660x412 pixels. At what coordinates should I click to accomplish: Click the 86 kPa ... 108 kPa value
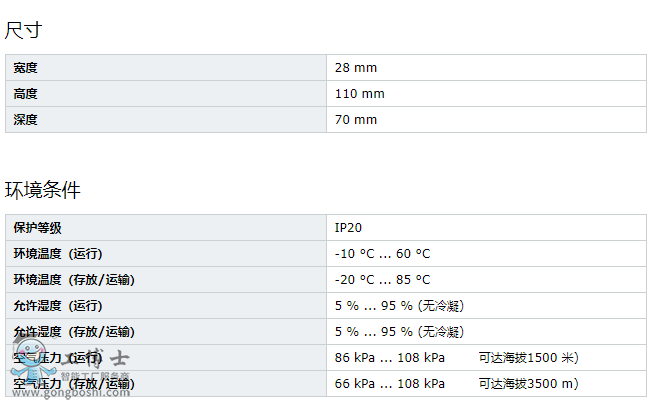point(390,358)
